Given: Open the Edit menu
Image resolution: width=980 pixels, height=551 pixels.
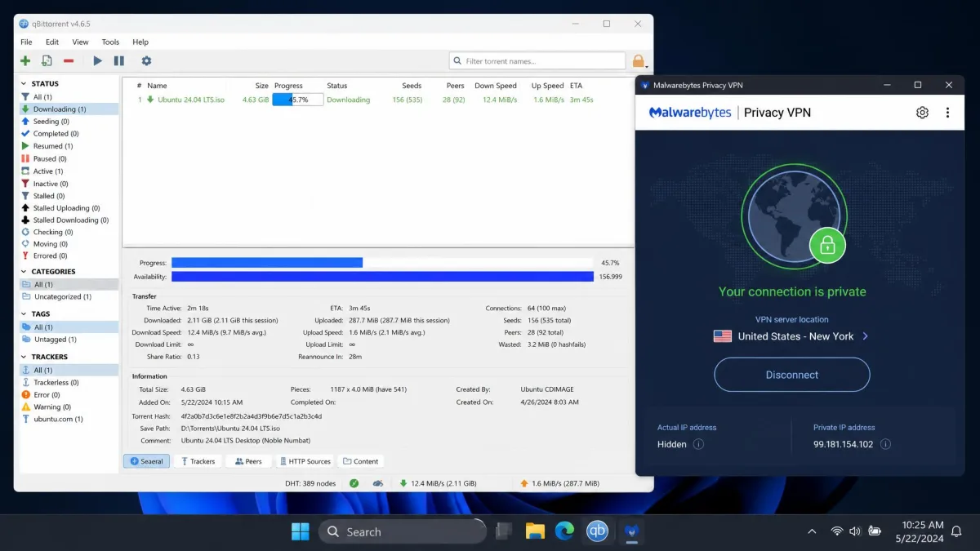Looking at the screenshot, I should (x=52, y=42).
